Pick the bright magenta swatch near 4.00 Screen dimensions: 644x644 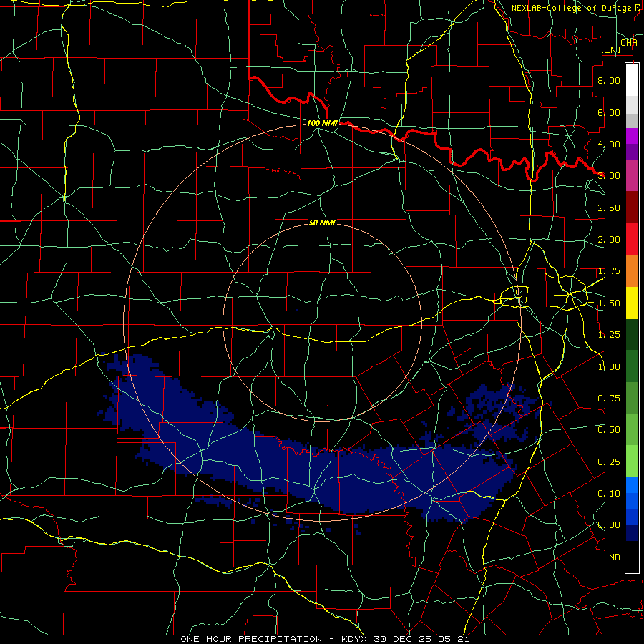point(632,136)
